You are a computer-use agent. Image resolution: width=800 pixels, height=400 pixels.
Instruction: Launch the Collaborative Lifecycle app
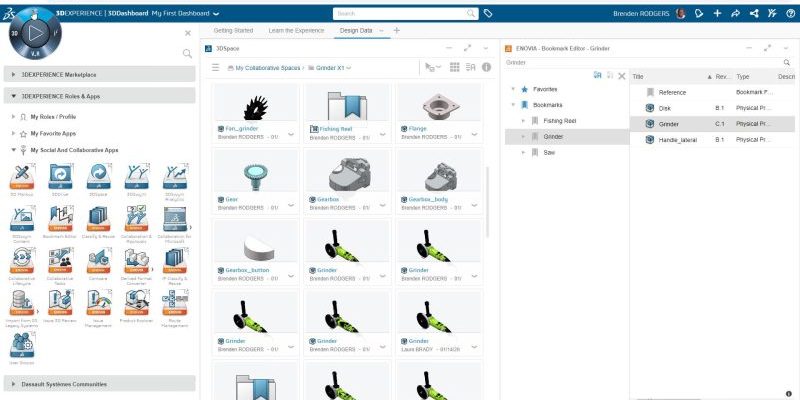point(22,260)
